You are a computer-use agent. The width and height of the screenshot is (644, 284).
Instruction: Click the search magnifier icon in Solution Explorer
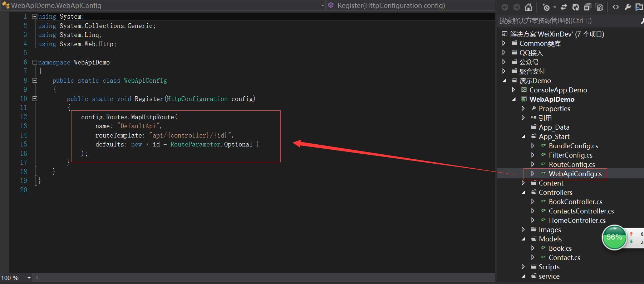click(642, 21)
